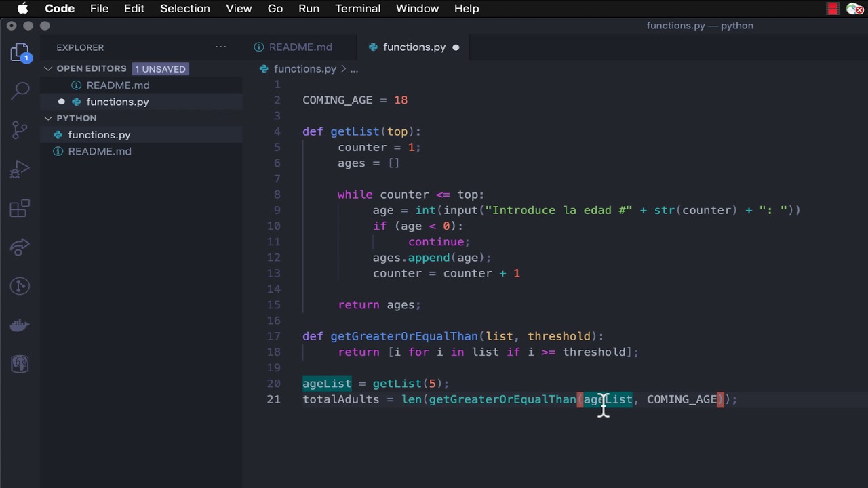Open the Docker view in activity bar
868x488 pixels.
pyautogui.click(x=20, y=325)
